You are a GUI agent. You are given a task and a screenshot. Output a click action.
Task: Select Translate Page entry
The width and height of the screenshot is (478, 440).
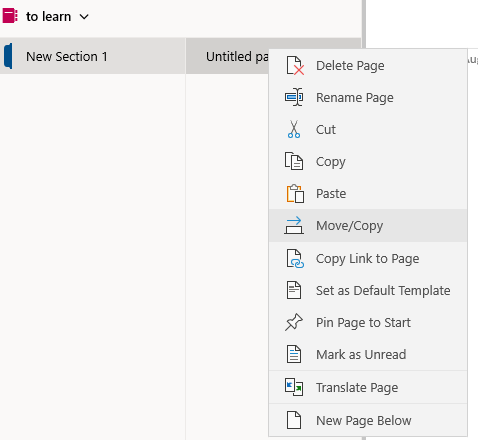[368, 387]
